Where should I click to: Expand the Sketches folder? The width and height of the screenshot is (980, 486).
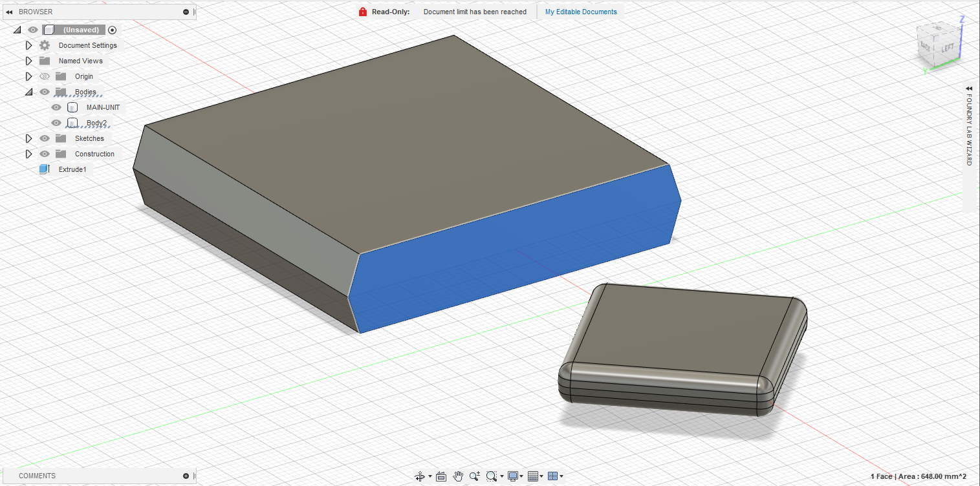point(28,138)
